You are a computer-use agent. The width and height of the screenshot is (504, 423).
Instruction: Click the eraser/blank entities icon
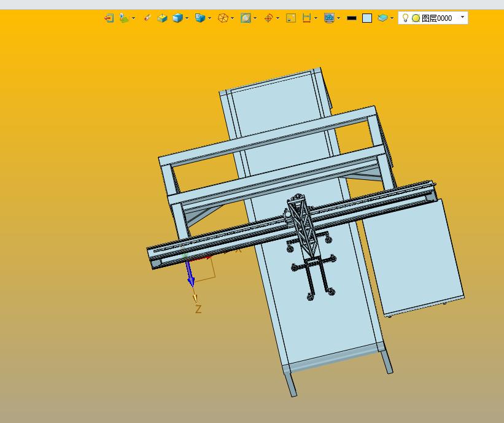click(x=147, y=18)
